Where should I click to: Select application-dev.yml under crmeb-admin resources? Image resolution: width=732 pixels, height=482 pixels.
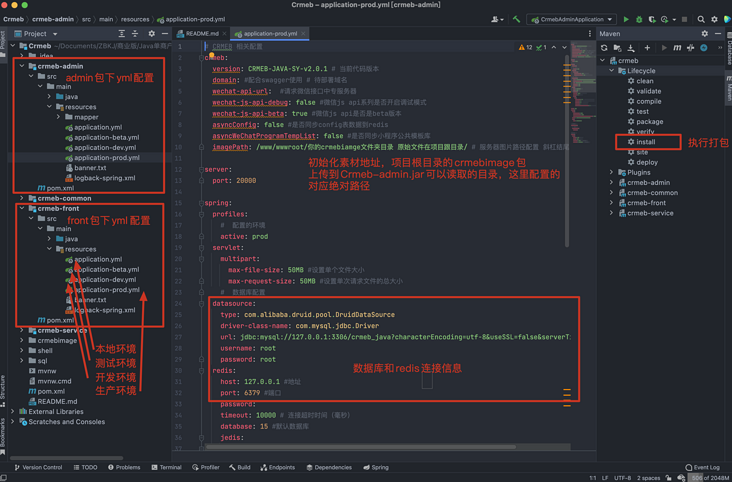pyautogui.click(x=104, y=147)
